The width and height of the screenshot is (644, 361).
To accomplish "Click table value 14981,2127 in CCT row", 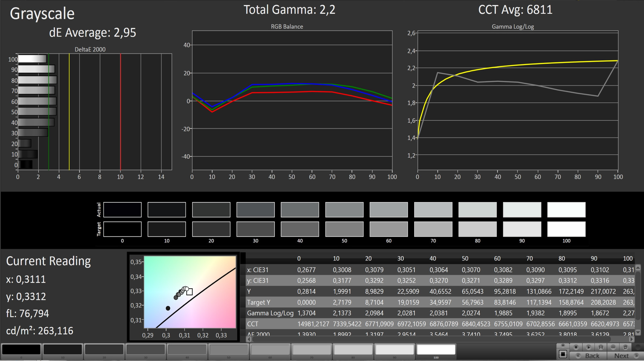I will (x=313, y=324).
